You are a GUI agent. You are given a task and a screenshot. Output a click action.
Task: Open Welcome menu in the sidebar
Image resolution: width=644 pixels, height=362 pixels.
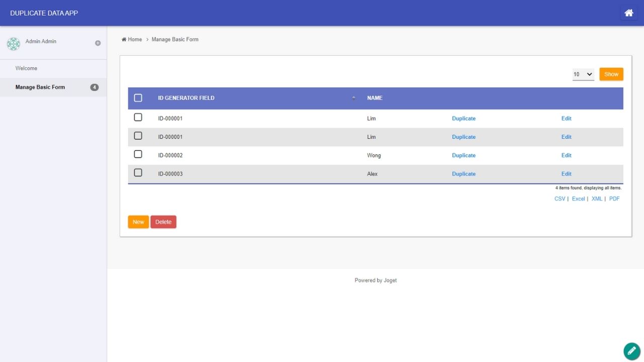pyautogui.click(x=26, y=68)
